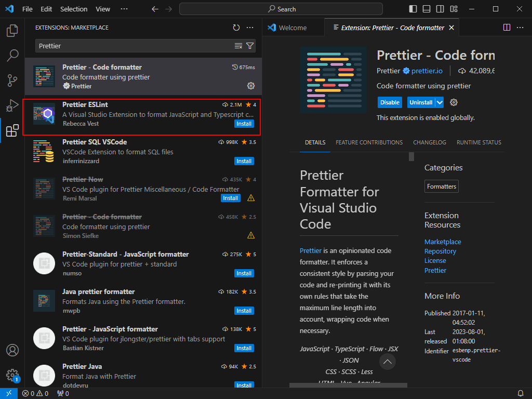Viewport: 532px width, 399px height.
Task: Install Prettier SQL VSCode extension
Action: (x=244, y=161)
